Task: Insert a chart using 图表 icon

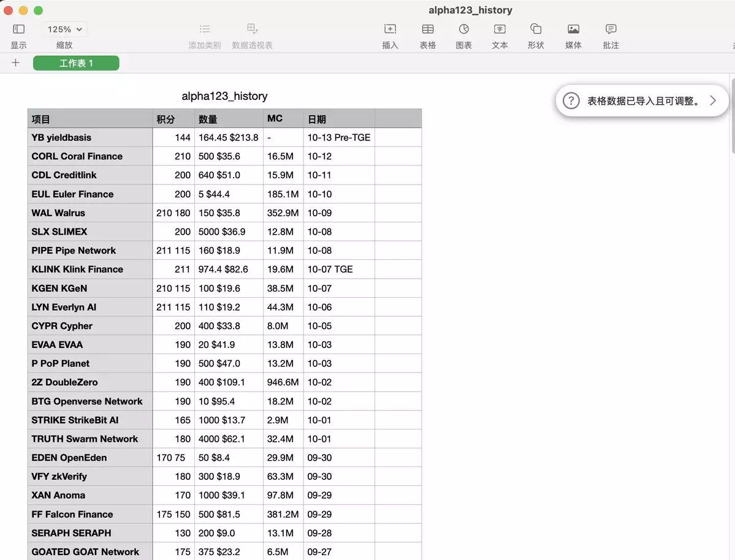Action: tap(464, 29)
